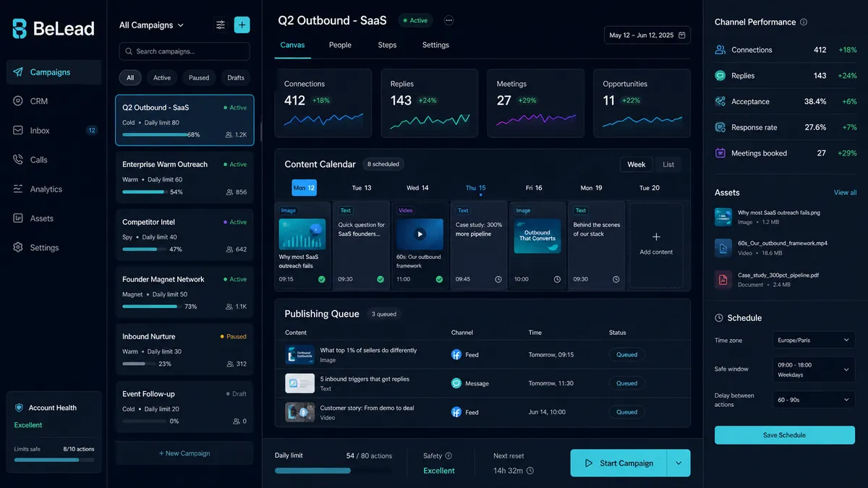Click the Settings gear icon in sidebar
This screenshot has height=488, width=868.
click(18, 247)
